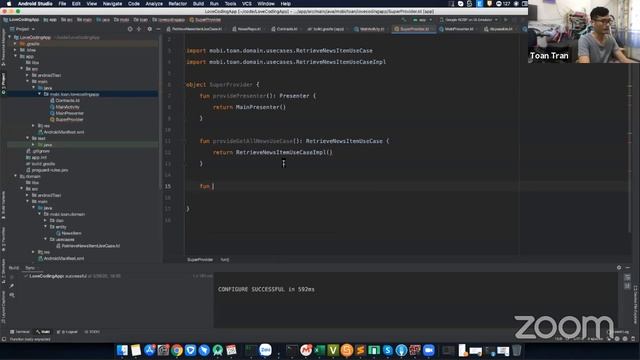This screenshot has width=640, height=360.
Task: Open Google Chrome from the Dock
Action: [x=177, y=350]
